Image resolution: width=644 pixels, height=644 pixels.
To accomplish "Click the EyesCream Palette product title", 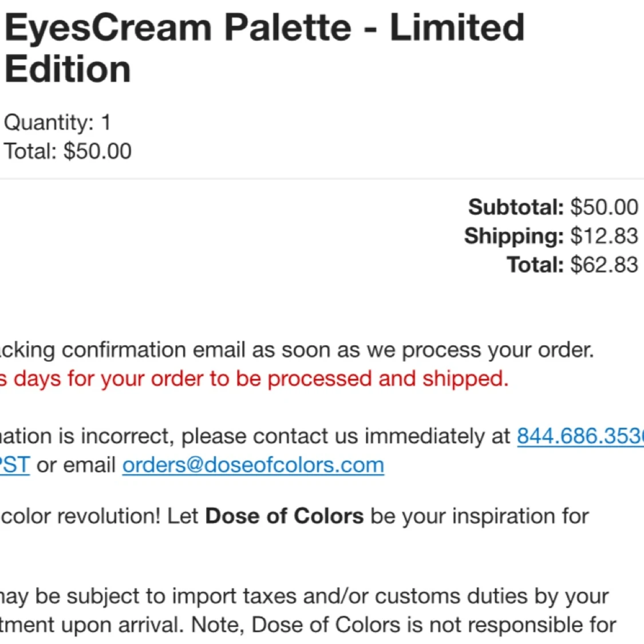I will (263, 48).
